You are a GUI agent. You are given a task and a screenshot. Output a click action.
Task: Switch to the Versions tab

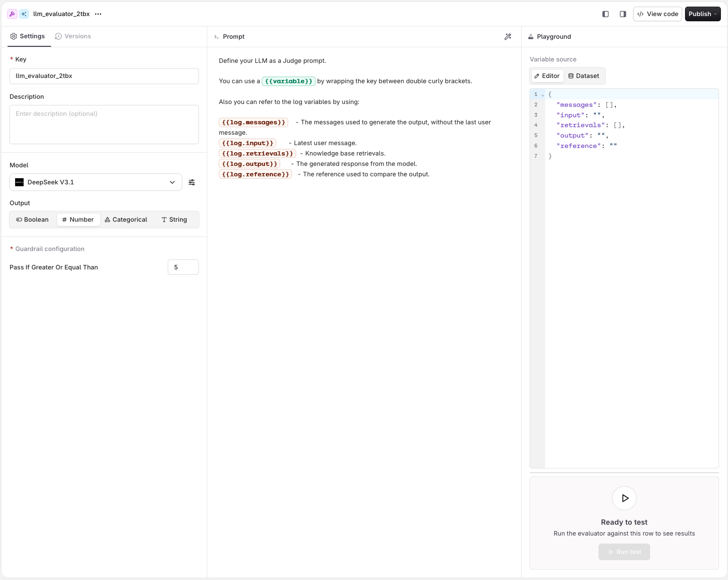pos(73,36)
